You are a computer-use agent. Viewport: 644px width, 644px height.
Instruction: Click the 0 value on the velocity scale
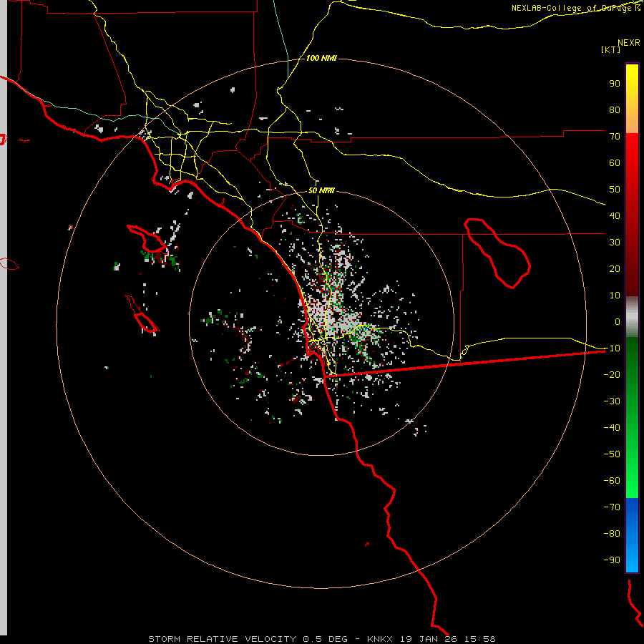pyautogui.click(x=618, y=322)
